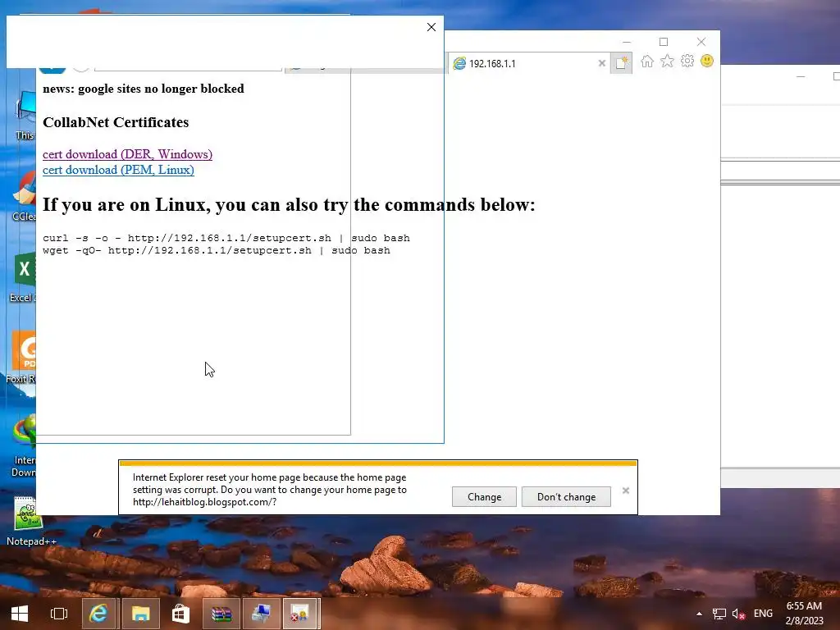Maximize the Internet Explorer window

pyautogui.click(x=664, y=42)
